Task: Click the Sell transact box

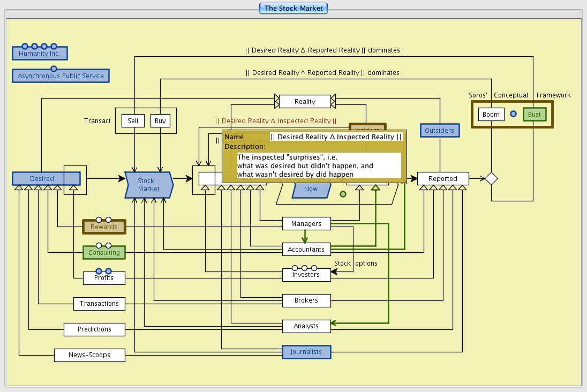Action: coord(133,121)
